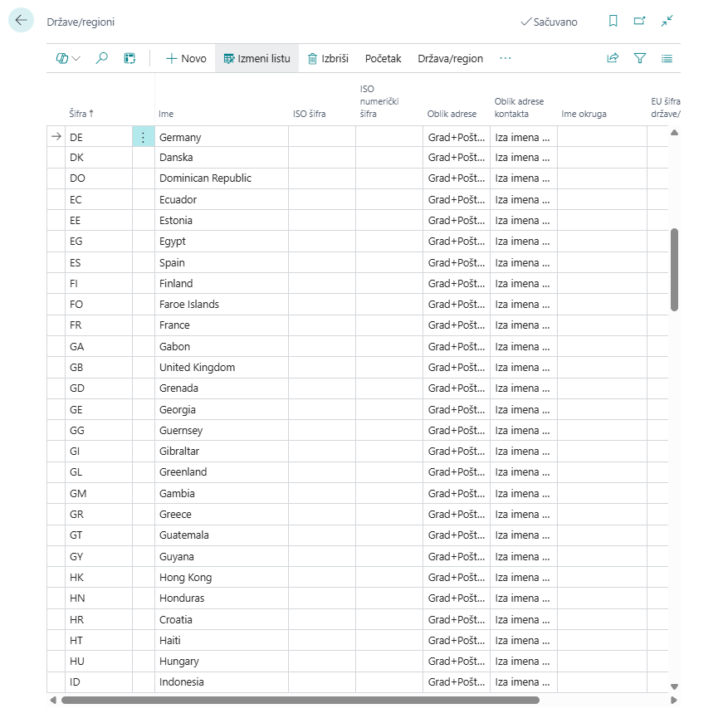
Task: Open page in new window icon
Action: (x=639, y=22)
